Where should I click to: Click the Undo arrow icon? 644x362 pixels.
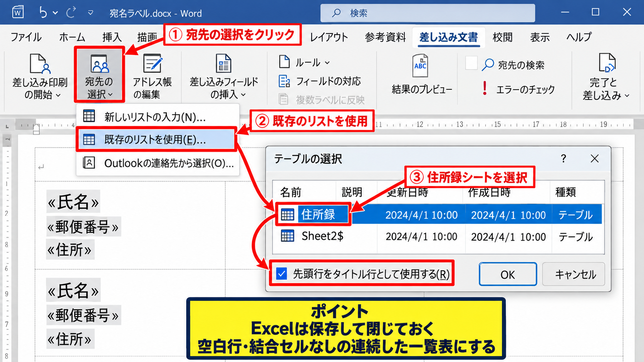click(x=43, y=13)
